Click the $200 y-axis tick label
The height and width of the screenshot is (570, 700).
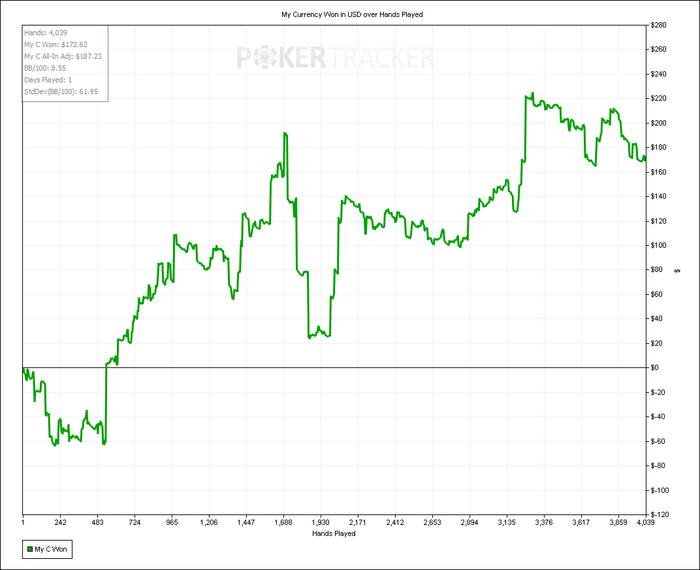point(658,123)
